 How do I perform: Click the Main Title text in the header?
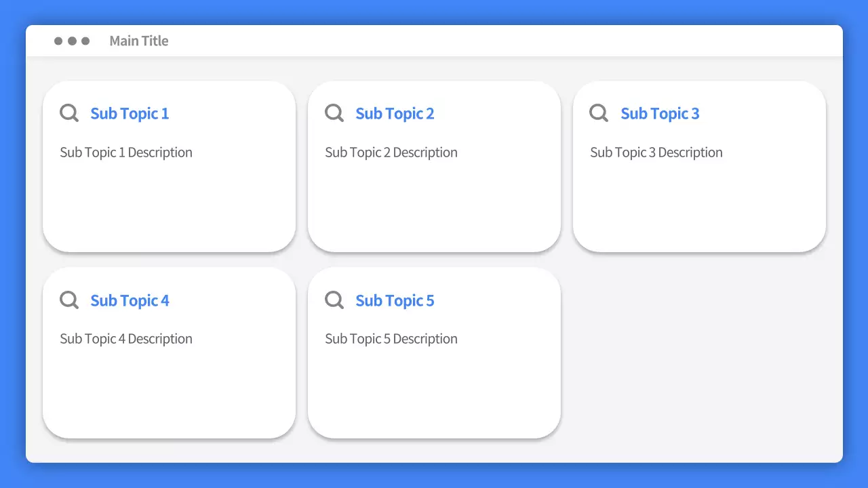(139, 41)
